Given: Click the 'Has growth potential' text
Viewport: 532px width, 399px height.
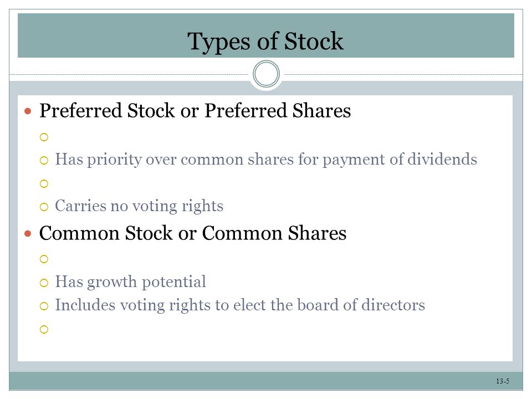Looking at the screenshot, I should [130, 282].
